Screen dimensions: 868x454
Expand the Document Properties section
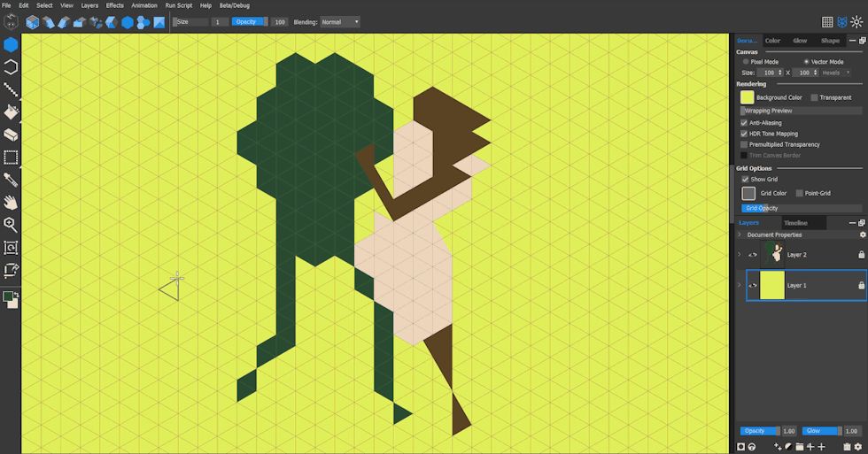(740, 235)
